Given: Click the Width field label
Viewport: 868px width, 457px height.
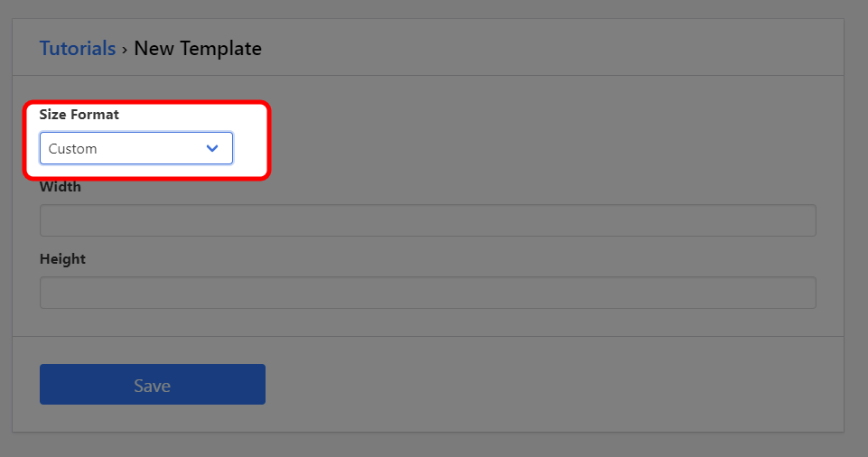Looking at the screenshot, I should click(x=61, y=187).
